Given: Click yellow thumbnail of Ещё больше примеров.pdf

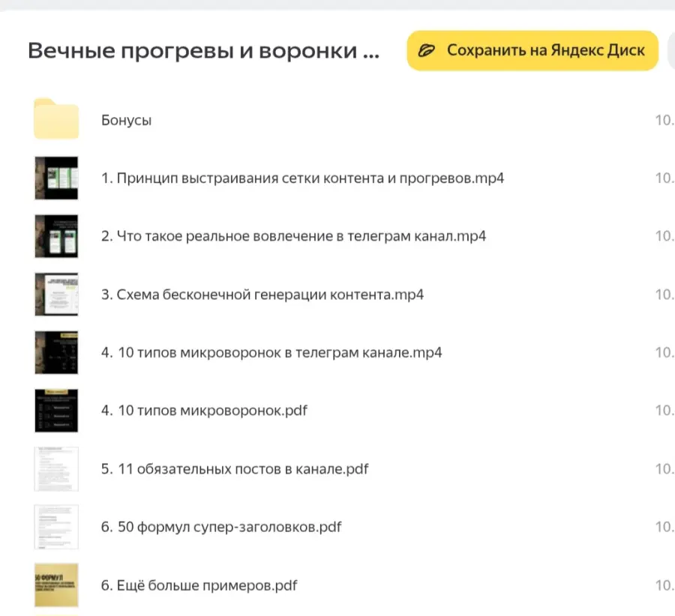Looking at the screenshot, I should click(56, 585).
